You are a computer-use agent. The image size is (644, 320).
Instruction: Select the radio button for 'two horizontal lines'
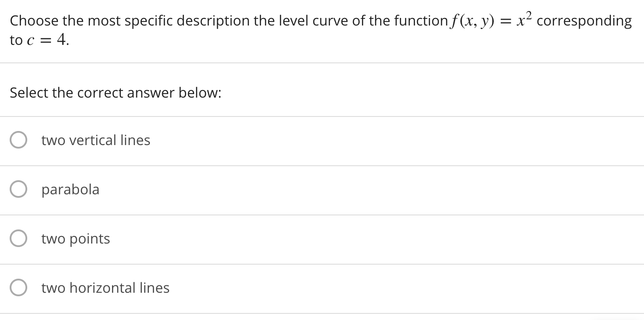pyautogui.click(x=18, y=287)
